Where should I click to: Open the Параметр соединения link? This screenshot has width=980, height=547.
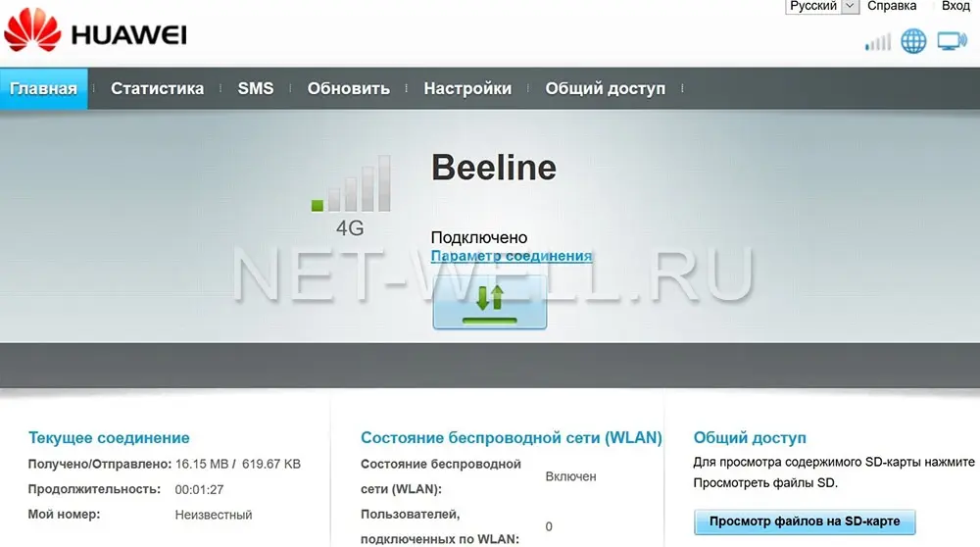tap(512, 256)
